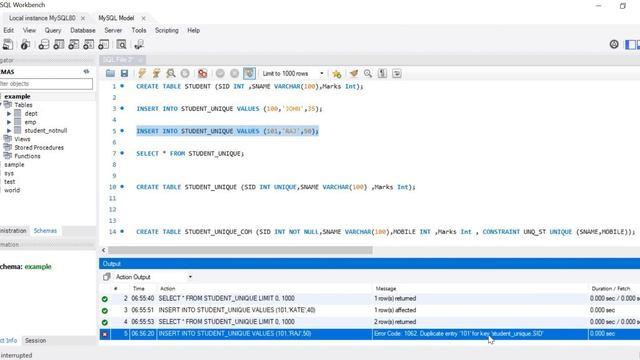This screenshot has height=360, width=640.
Task: Open the Database menu
Action: [83, 30]
